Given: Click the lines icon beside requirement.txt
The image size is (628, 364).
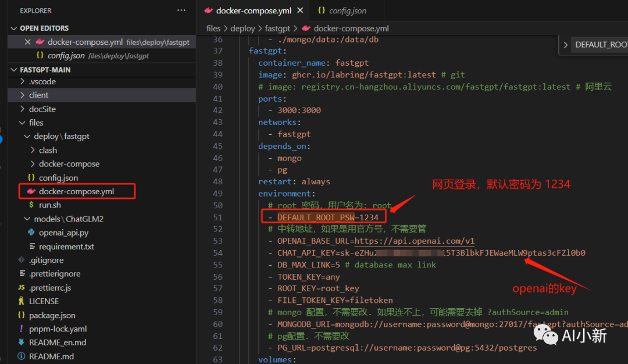Looking at the screenshot, I should (x=32, y=247).
